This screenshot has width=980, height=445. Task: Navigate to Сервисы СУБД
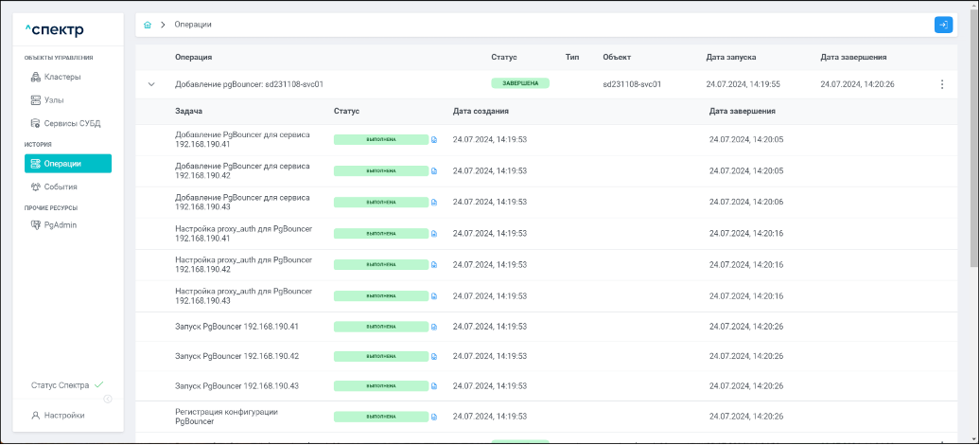click(x=72, y=123)
